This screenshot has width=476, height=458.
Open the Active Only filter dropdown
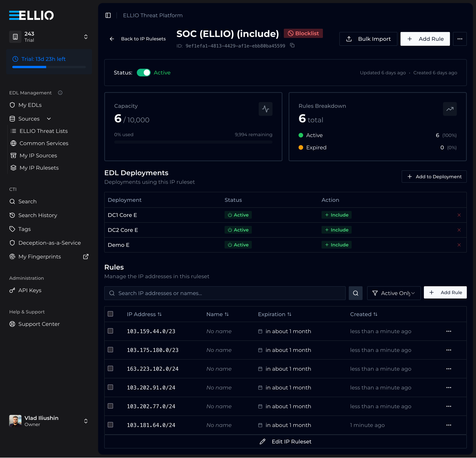[394, 293]
